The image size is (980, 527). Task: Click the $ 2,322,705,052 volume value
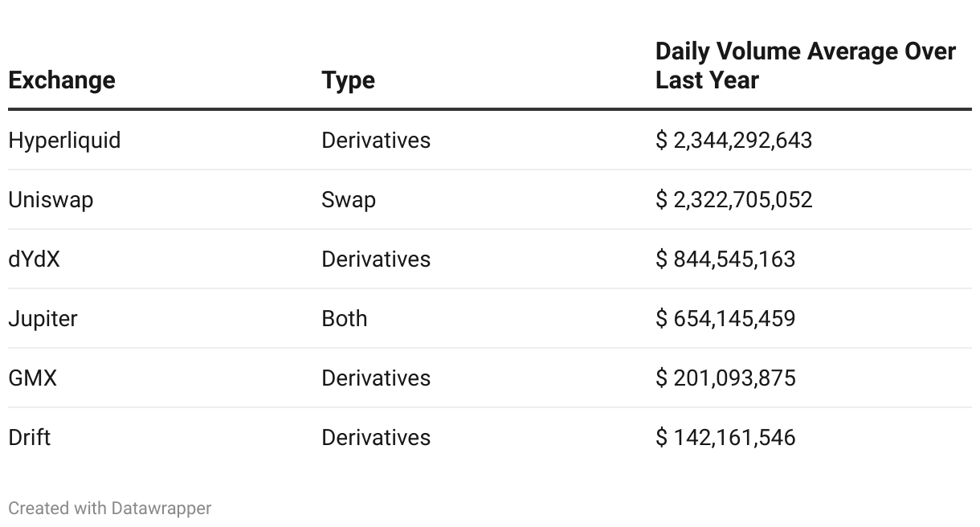[x=733, y=200]
